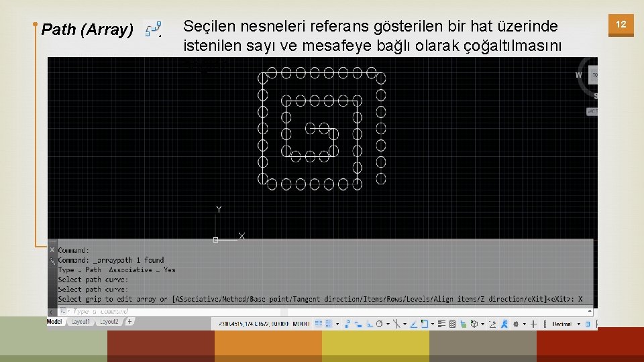The height and width of the screenshot is (362, 644).
Task: Click the orange slide number 12 box
Action: click(x=621, y=25)
